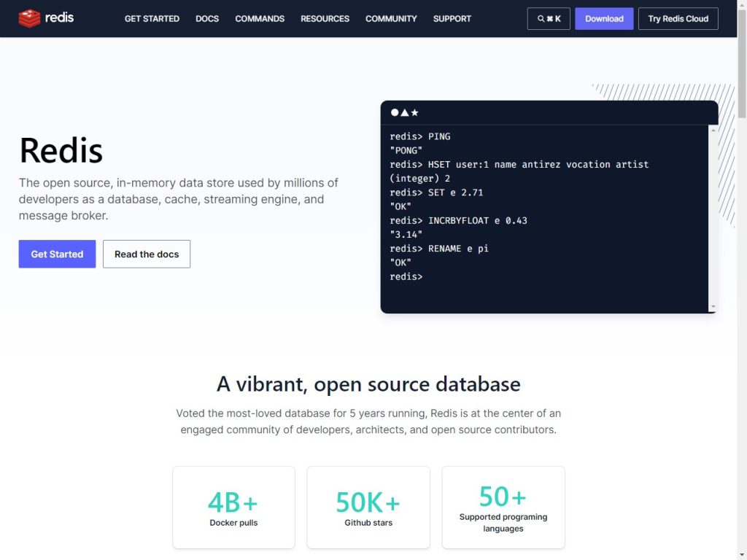Click the large Redis heading
Viewport: 747px width, 560px height.
click(x=61, y=150)
